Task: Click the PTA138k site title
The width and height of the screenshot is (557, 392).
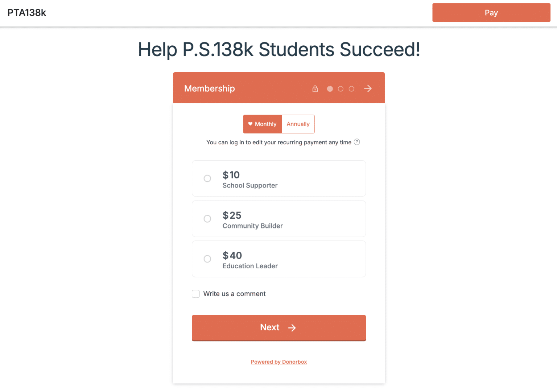Action: point(26,12)
